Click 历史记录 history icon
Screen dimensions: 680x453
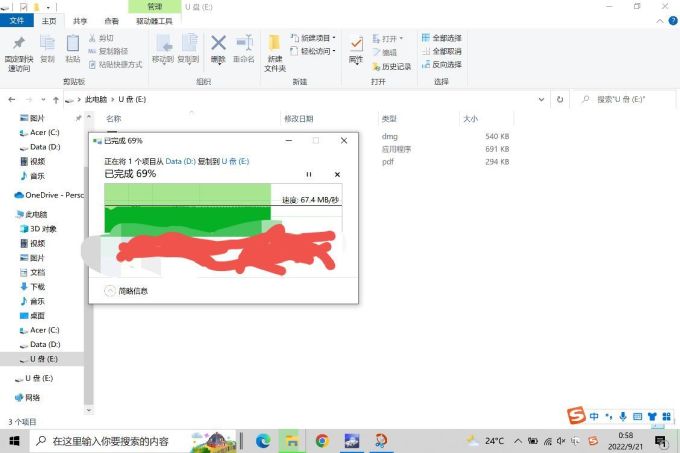[x=376, y=66]
